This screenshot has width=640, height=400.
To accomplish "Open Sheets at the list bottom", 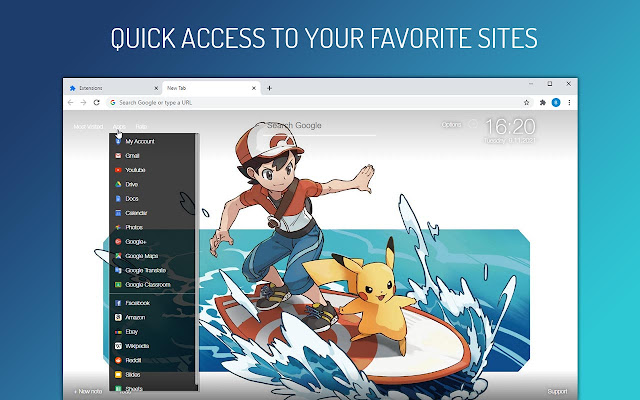I will (129, 388).
